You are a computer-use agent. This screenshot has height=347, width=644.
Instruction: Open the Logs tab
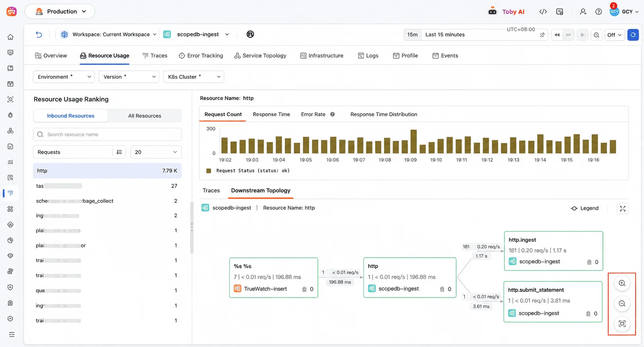(x=368, y=56)
